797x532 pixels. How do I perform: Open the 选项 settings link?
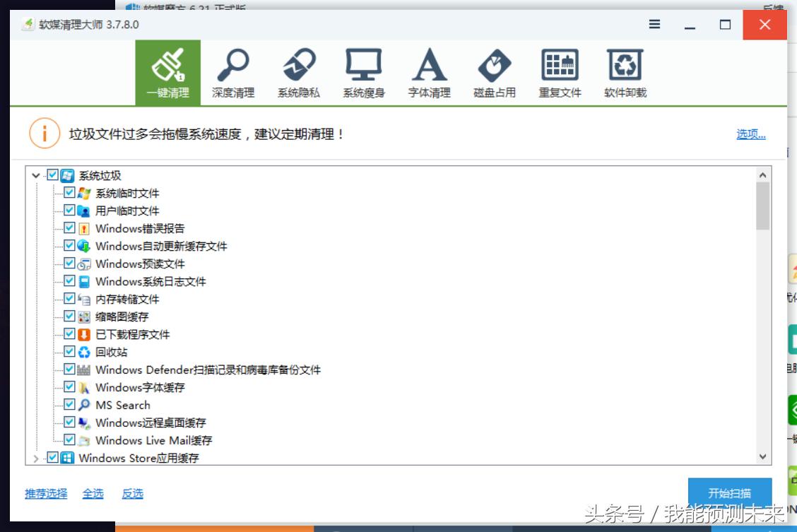(751, 134)
